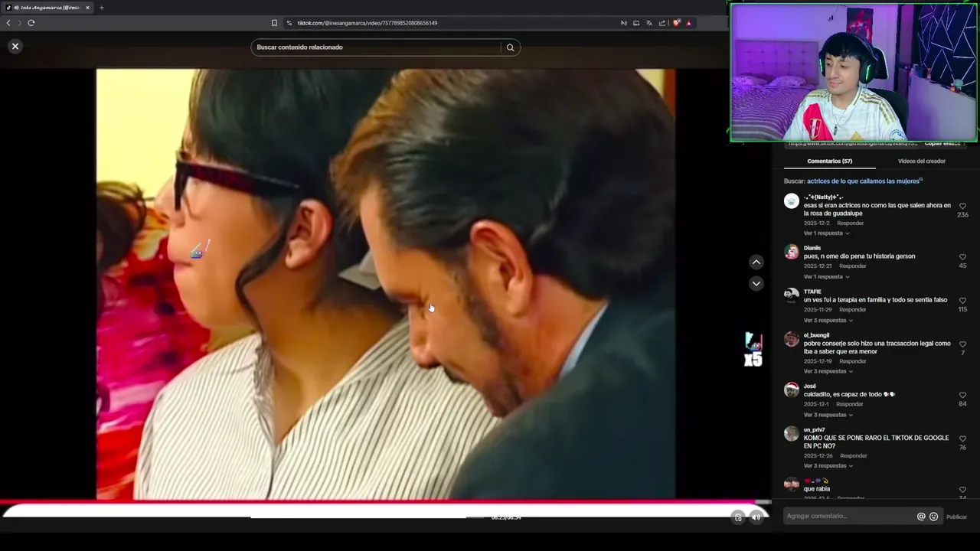Reload the page with refresh icon
Screen dimensions: 980x551
point(31,23)
